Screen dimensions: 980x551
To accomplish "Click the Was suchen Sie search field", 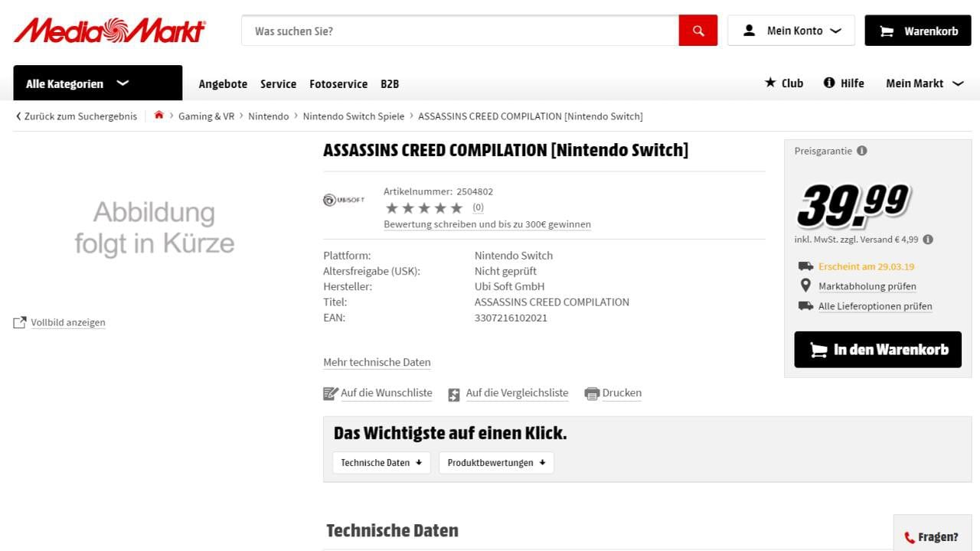I will [459, 31].
